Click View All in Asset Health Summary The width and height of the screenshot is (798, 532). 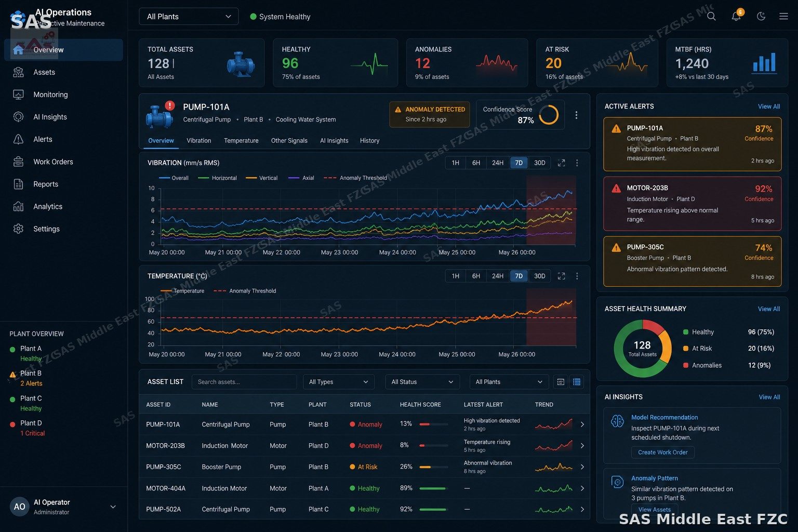[x=769, y=309]
